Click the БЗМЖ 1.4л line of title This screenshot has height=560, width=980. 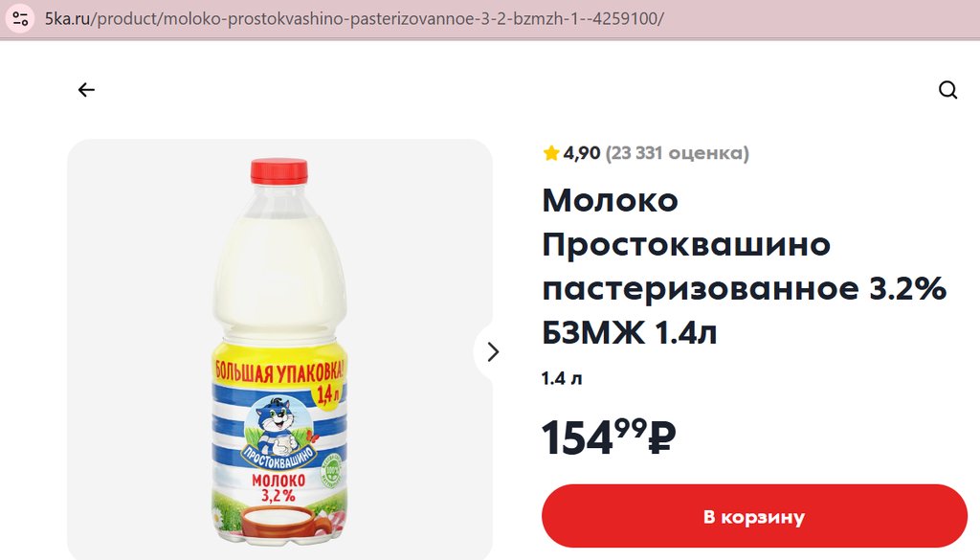(630, 332)
